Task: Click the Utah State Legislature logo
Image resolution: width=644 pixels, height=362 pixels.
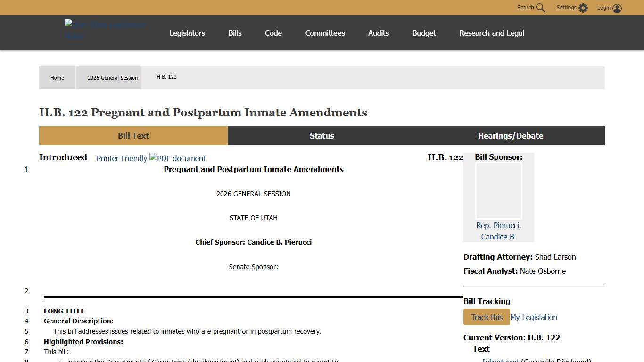Action: (105, 30)
